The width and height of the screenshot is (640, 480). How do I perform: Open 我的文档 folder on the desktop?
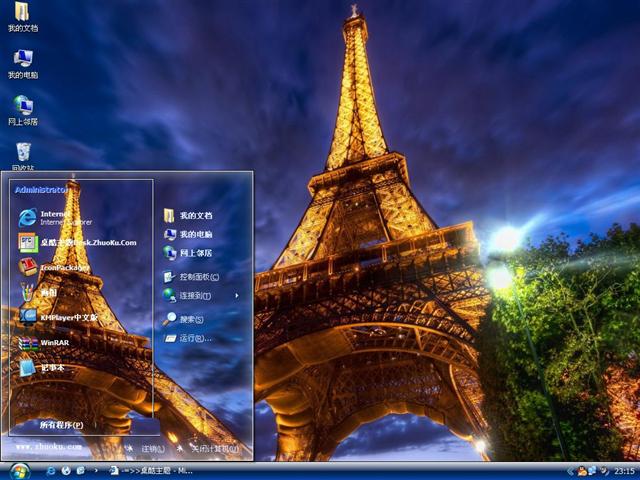point(23,17)
